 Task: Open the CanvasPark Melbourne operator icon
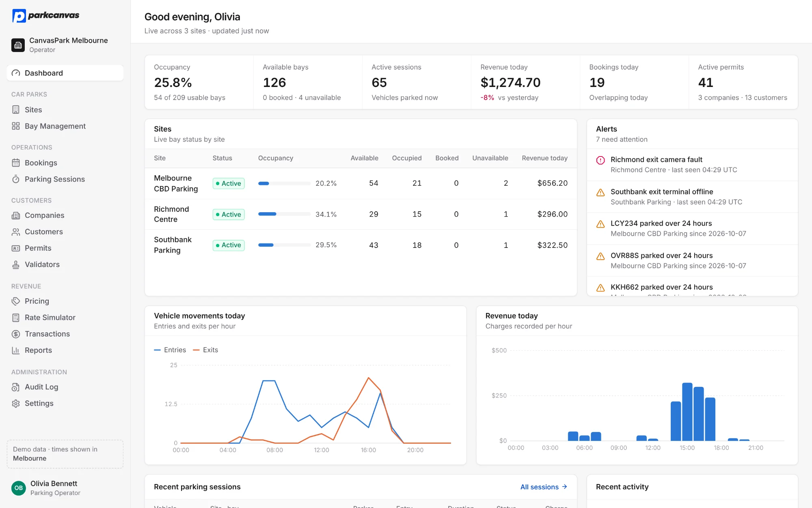18,45
